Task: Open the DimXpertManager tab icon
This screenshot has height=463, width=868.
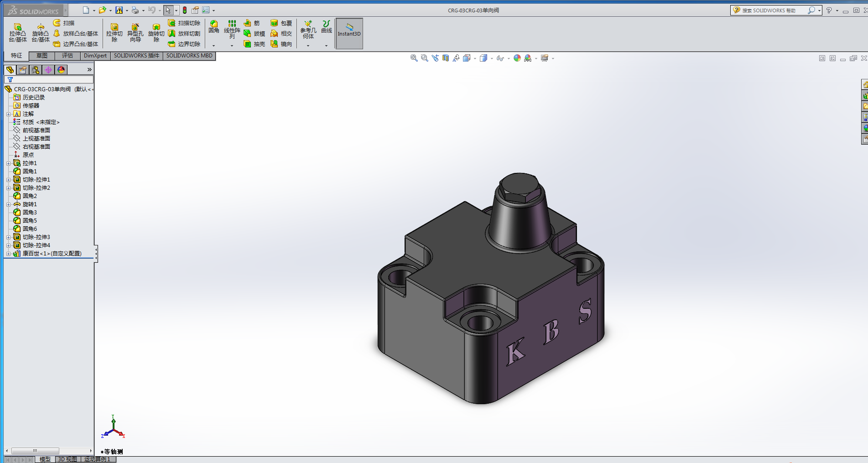Action: click(x=48, y=69)
